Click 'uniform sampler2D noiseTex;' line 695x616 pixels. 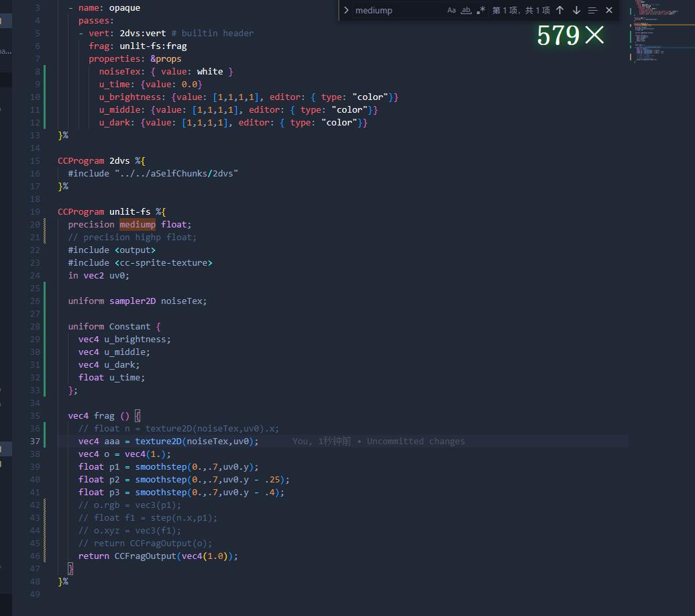tap(138, 301)
